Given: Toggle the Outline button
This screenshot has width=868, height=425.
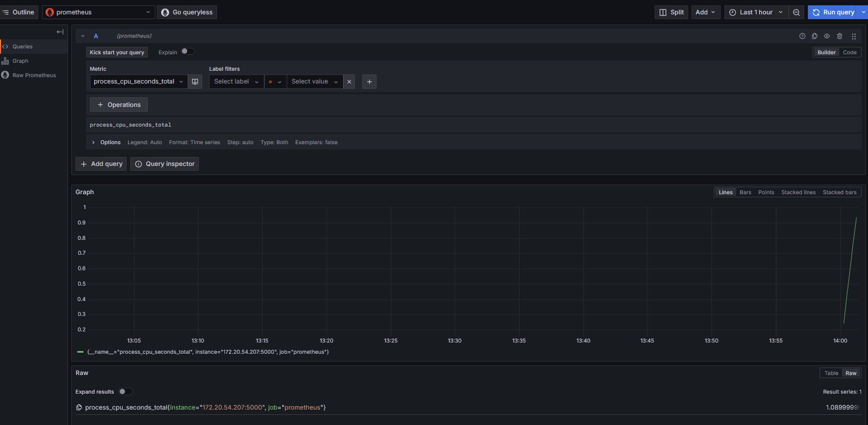Looking at the screenshot, I should 19,12.
